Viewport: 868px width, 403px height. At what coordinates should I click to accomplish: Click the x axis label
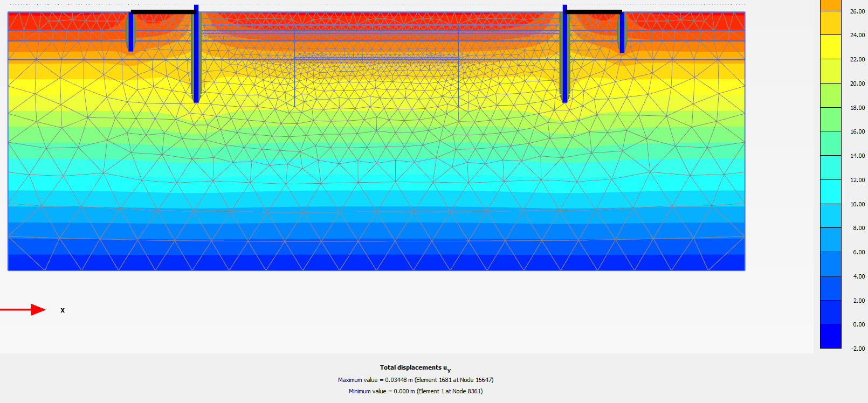(x=63, y=310)
